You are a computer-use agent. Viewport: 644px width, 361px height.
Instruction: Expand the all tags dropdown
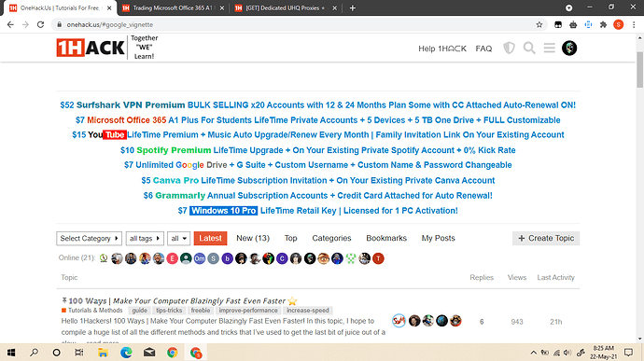[145, 238]
